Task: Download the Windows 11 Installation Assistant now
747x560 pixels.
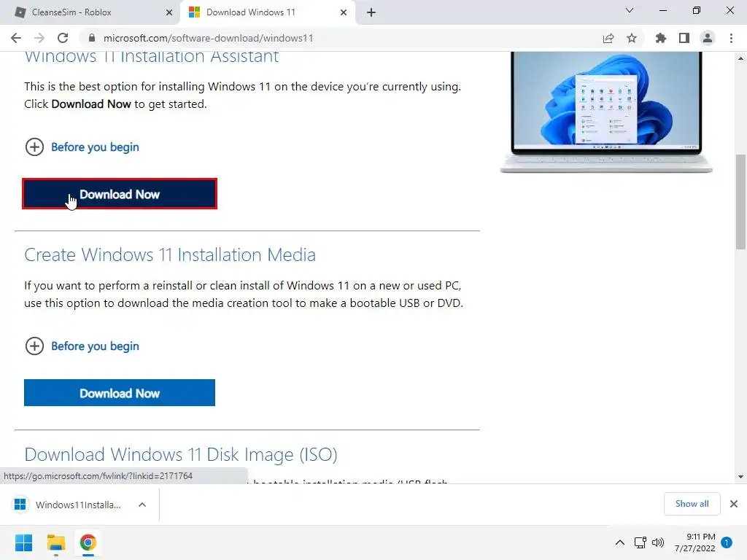Action: click(x=120, y=194)
